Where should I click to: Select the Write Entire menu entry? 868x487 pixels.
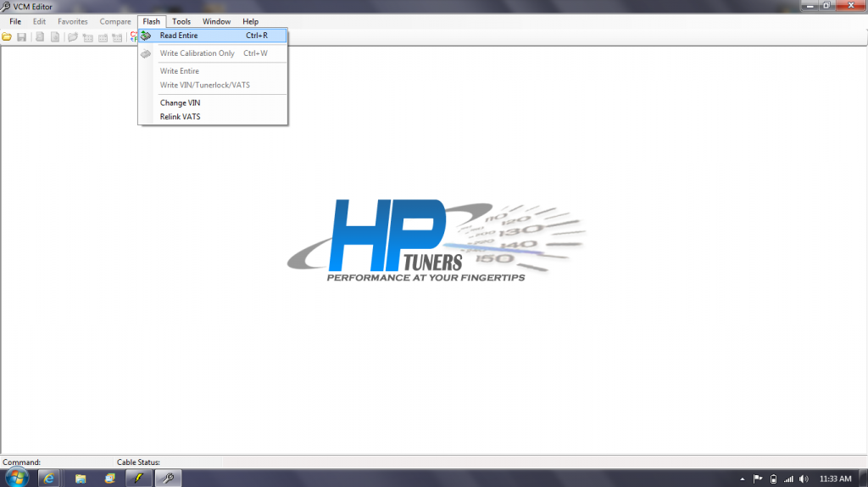(213, 71)
